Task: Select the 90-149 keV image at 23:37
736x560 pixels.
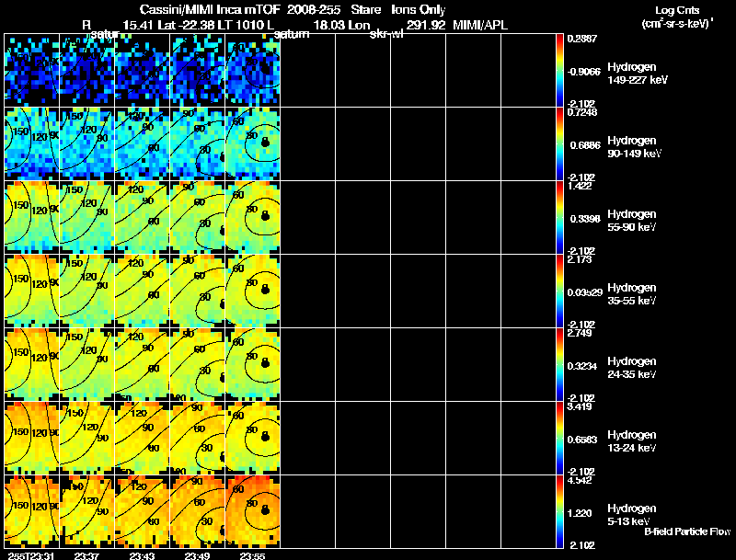Action: [86, 144]
